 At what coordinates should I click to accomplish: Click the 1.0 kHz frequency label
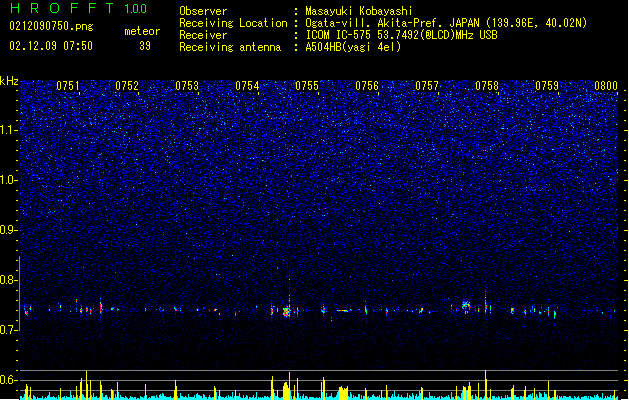click(9, 180)
